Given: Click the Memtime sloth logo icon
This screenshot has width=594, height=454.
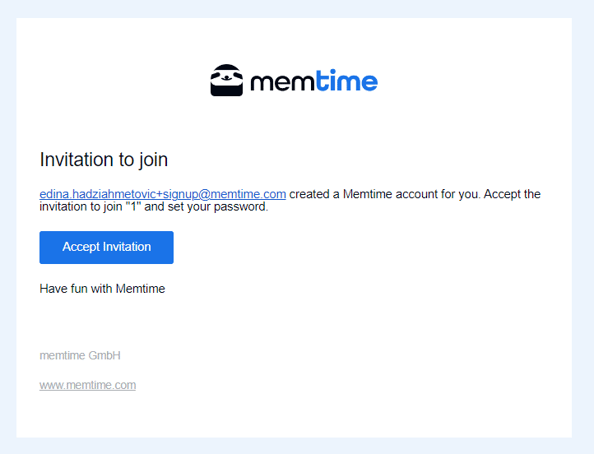Looking at the screenshot, I should pos(227,80).
